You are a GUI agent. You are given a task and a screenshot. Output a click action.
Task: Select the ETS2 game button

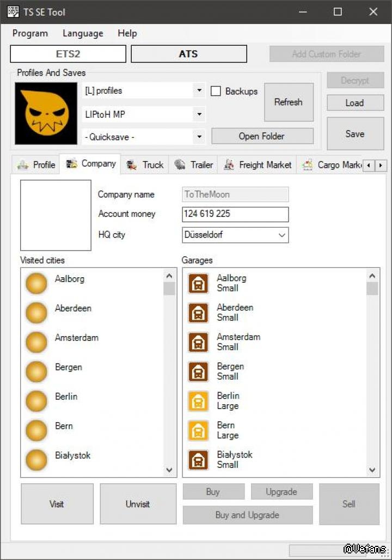click(68, 54)
